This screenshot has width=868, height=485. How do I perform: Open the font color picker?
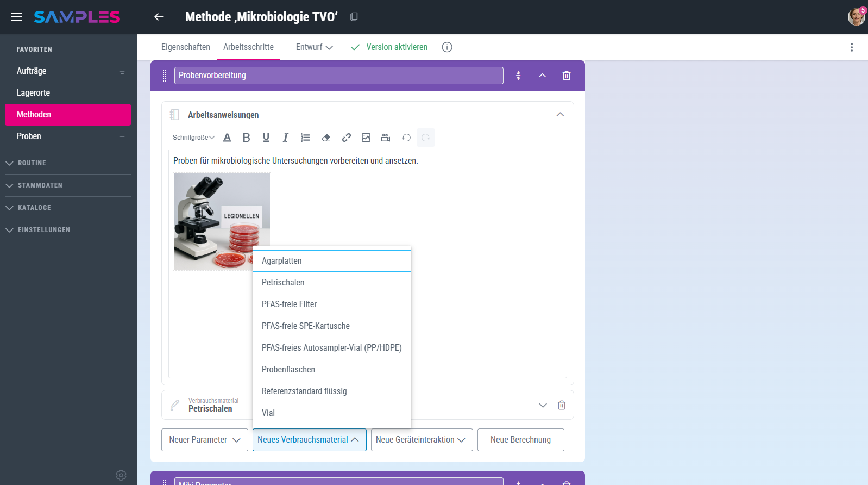point(227,138)
